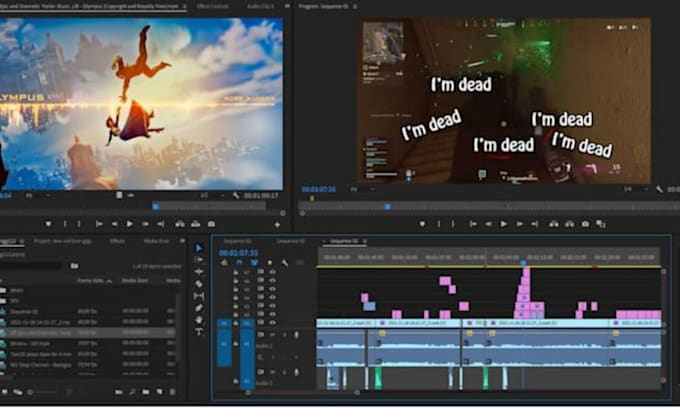This screenshot has width=680, height=409.
Task: Open Comparison View in Program monitor
Action: click(601, 224)
